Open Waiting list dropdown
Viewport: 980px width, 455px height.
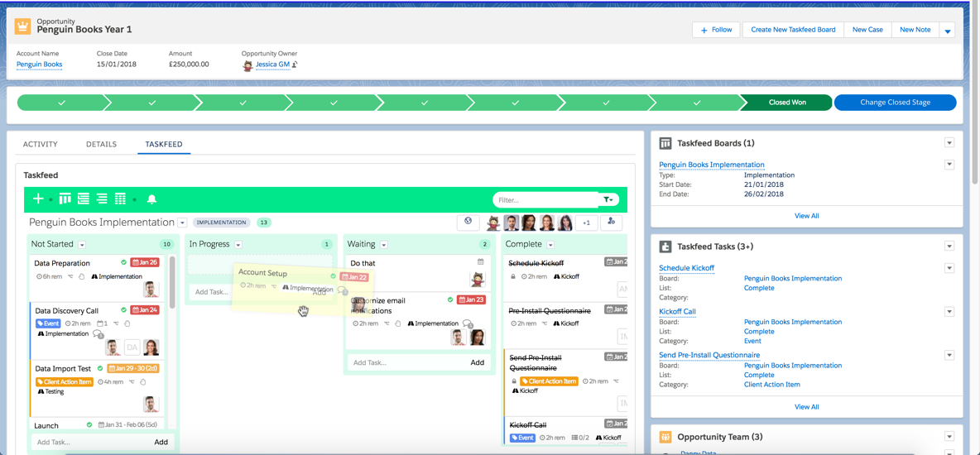(x=384, y=244)
